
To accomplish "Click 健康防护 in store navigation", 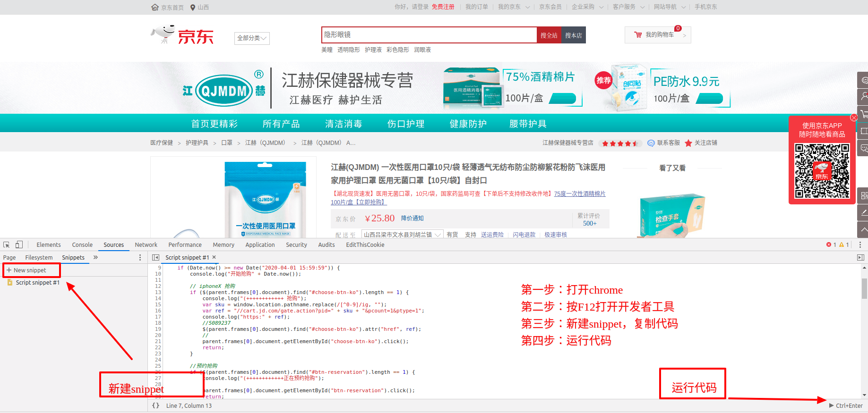I will [x=468, y=124].
